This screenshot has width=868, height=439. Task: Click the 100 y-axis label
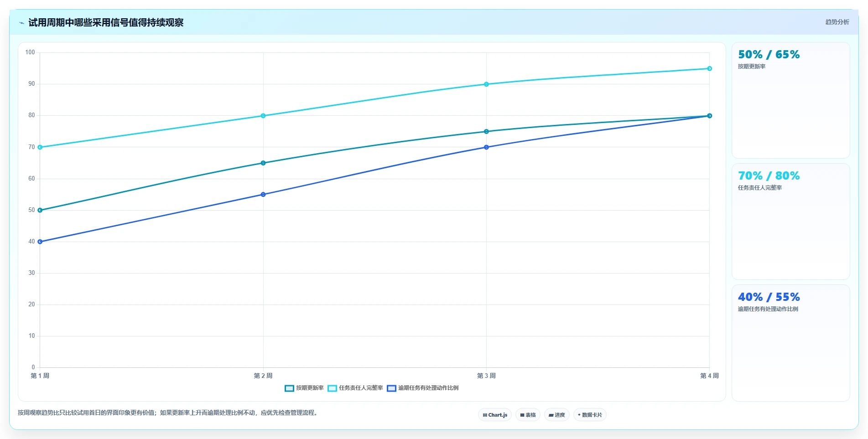[30, 52]
